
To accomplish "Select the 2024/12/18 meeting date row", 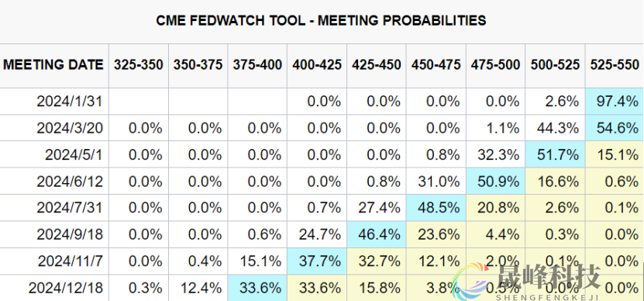I will pyautogui.click(x=322, y=288).
